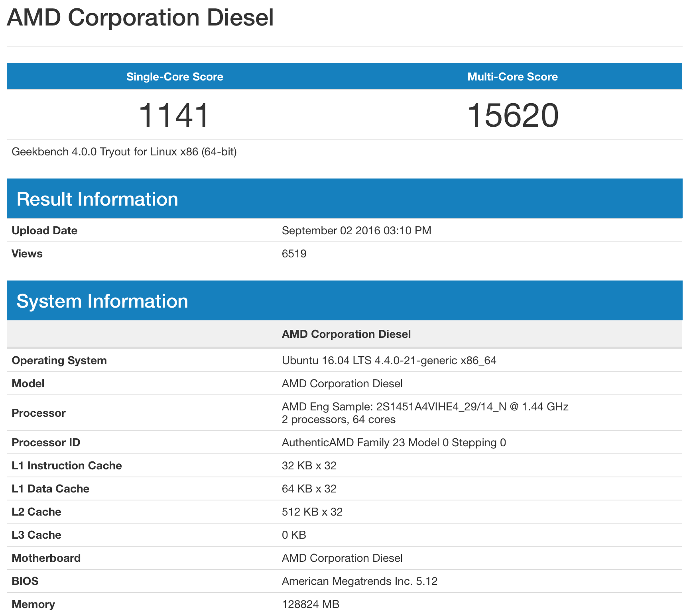The height and width of the screenshot is (616, 689).
Task: Click the Upload Date label
Action: (x=45, y=231)
